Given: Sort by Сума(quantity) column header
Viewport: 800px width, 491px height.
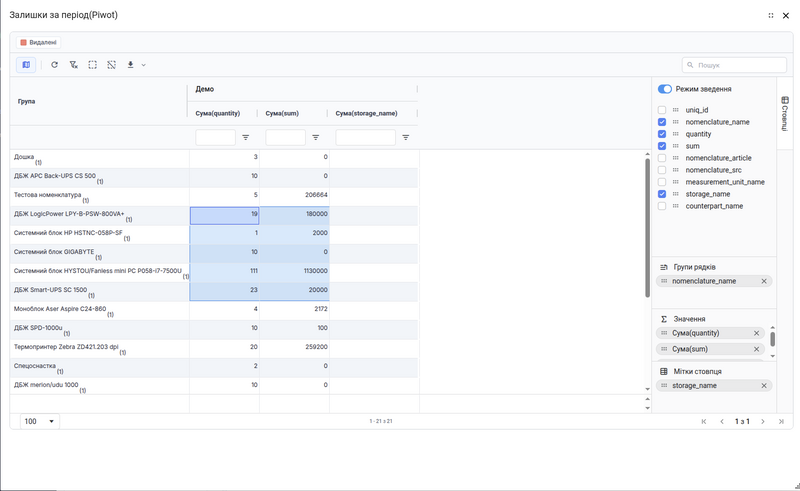Looking at the screenshot, I should pos(218,113).
